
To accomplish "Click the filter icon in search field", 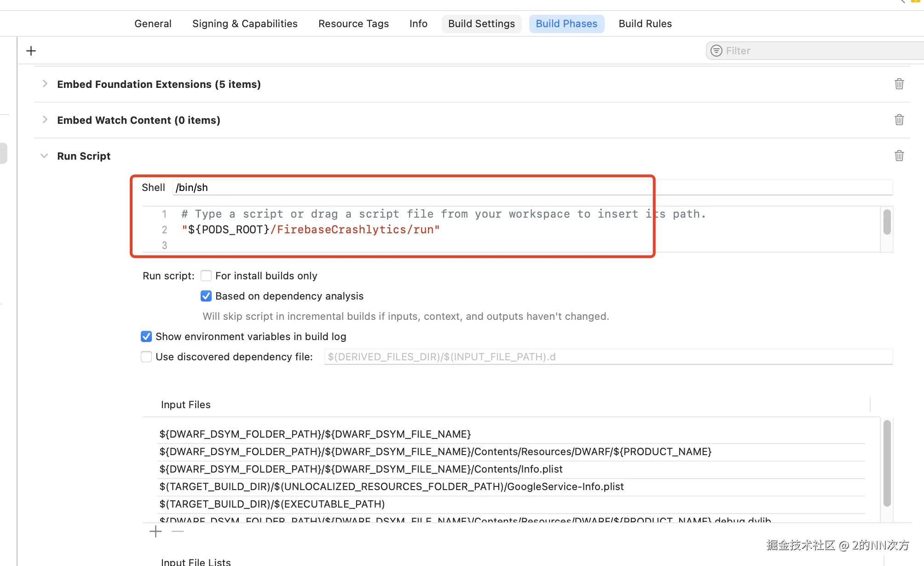I will [x=716, y=51].
